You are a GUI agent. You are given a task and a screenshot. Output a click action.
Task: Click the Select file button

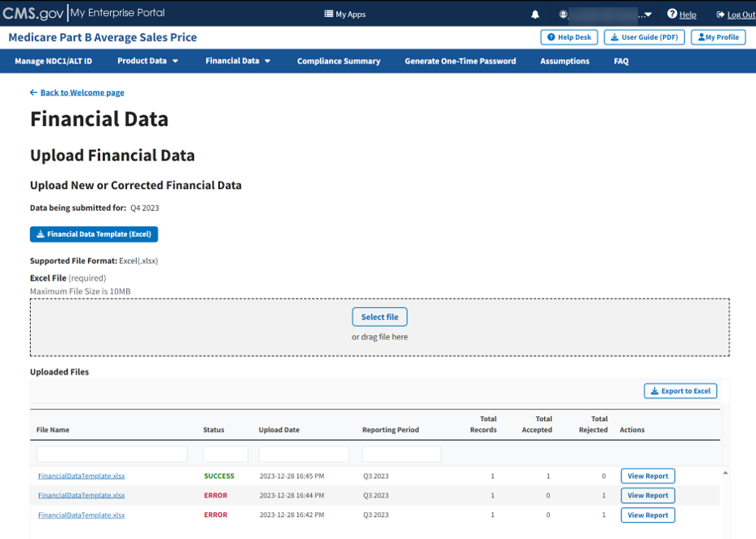pyautogui.click(x=380, y=317)
